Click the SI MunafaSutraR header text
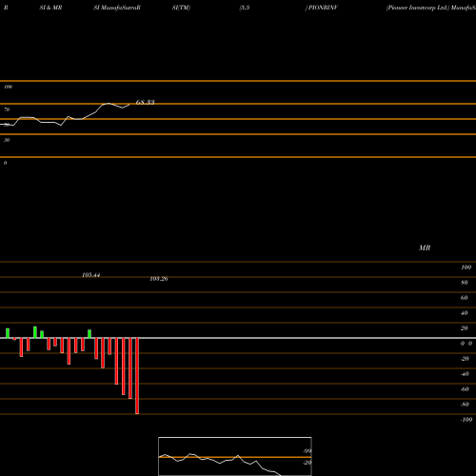The height and width of the screenshot is (476, 476). pos(117,8)
